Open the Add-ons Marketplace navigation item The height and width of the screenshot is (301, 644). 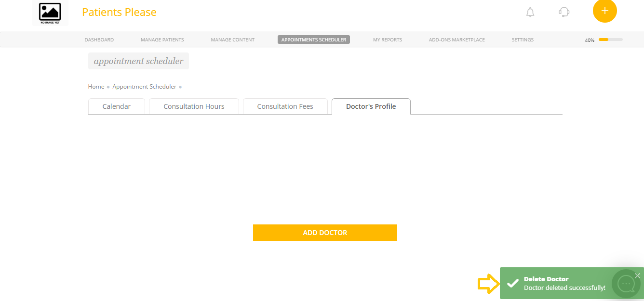point(456,39)
